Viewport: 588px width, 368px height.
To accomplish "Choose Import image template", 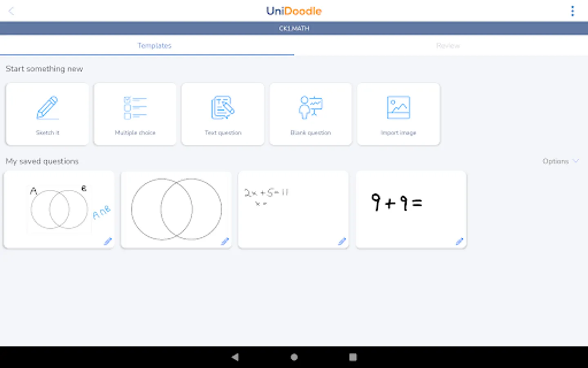I will tap(399, 114).
